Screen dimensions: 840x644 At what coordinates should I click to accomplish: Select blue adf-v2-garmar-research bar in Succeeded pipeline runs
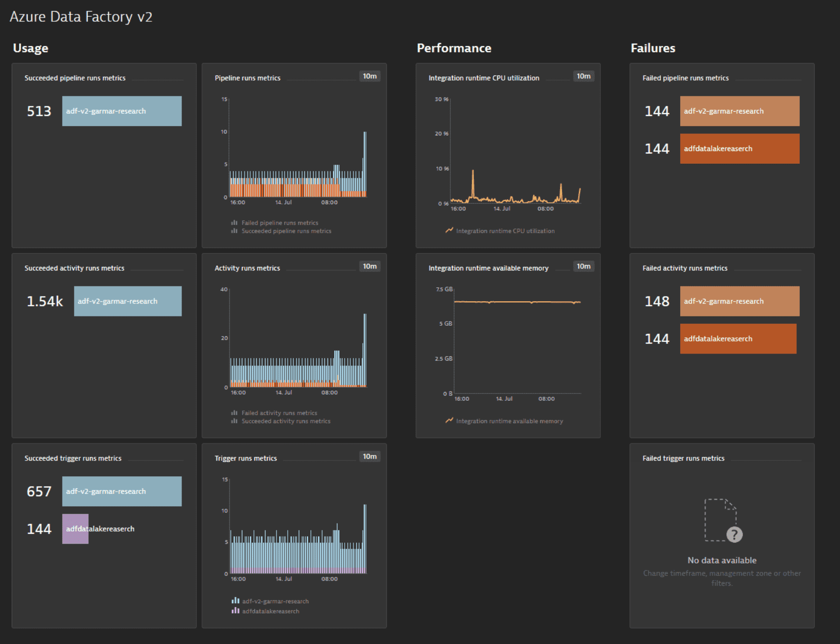(122, 111)
